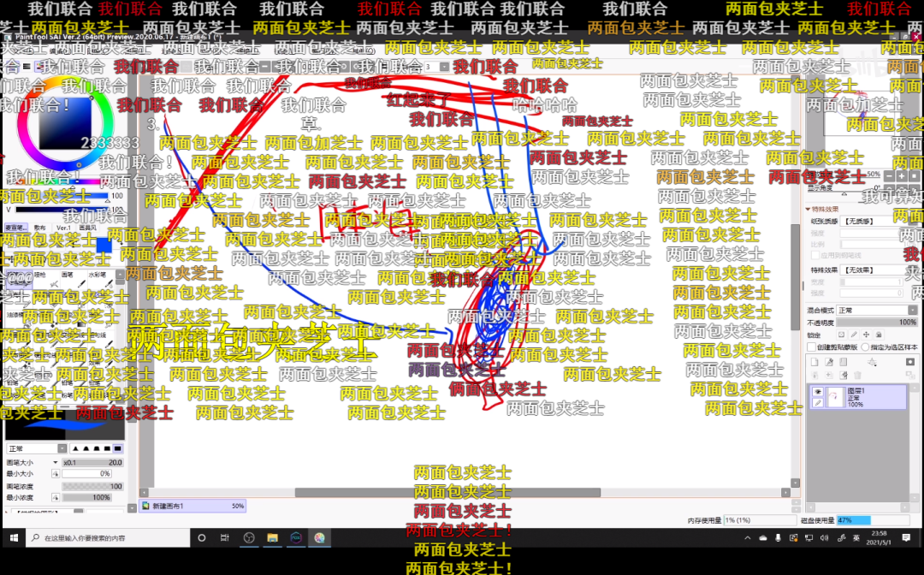The width and height of the screenshot is (924, 575).
Task: Click the minus button to zoom out canvas
Action: pyautogui.click(x=890, y=175)
